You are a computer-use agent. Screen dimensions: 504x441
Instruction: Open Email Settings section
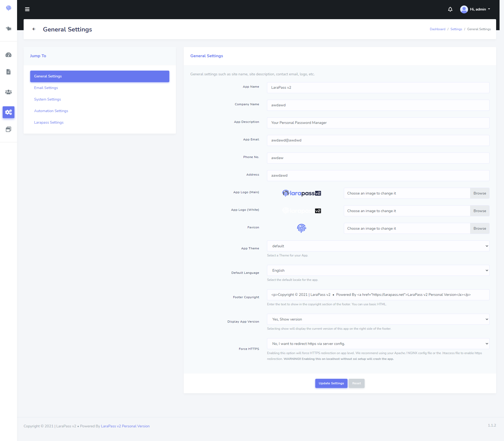point(46,87)
